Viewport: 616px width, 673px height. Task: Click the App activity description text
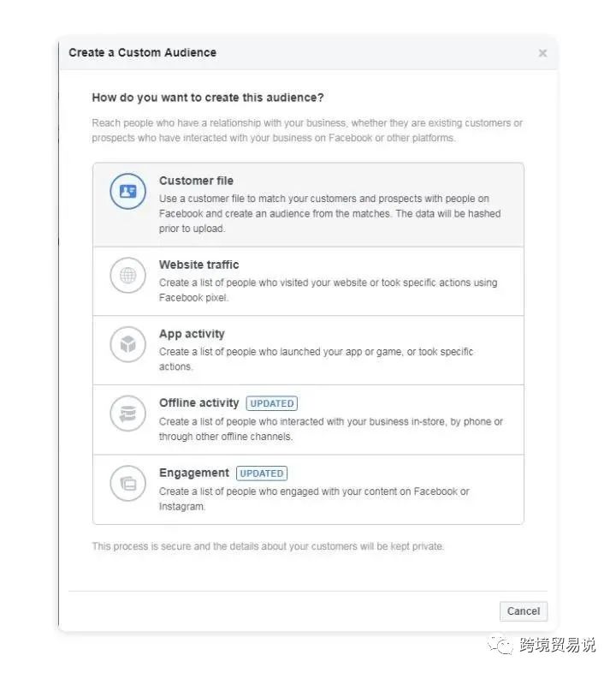coord(317,360)
